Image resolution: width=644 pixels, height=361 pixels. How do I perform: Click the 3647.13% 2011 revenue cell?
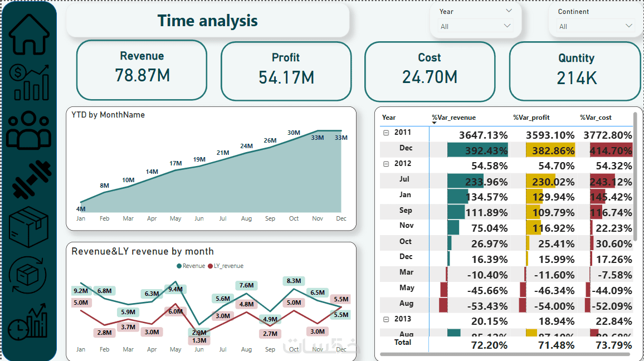click(483, 135)
